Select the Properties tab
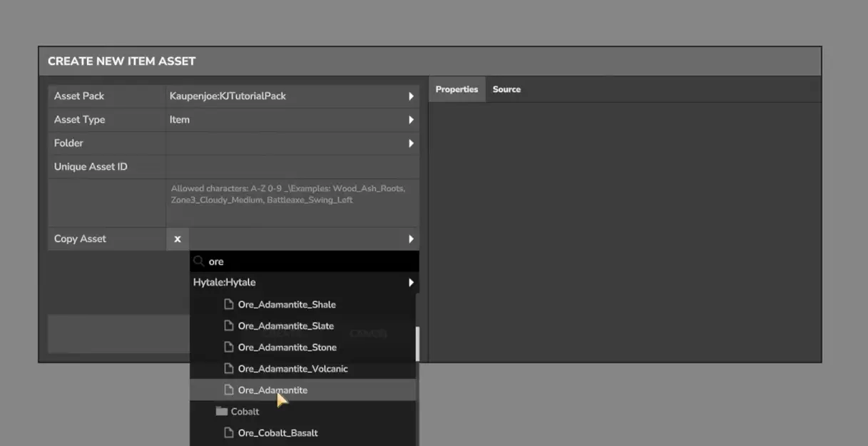This screenshot has height=446, width=868. (x=456, y=89)
